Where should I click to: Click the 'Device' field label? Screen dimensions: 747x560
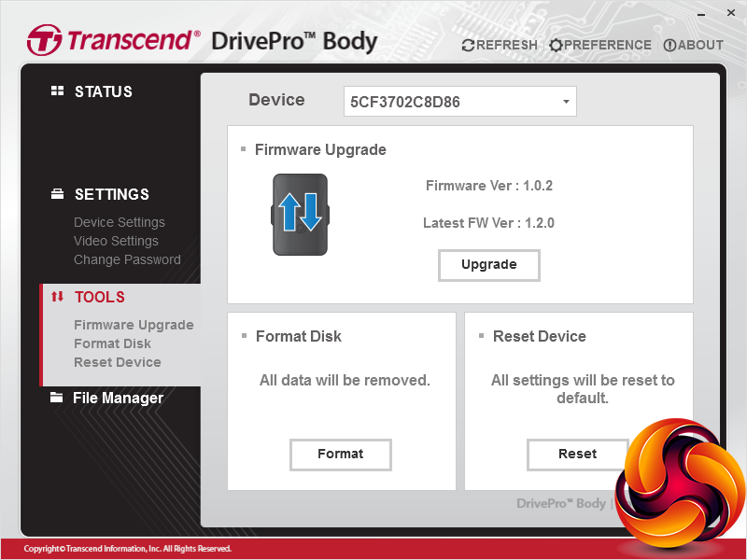[x=276, y=100]
